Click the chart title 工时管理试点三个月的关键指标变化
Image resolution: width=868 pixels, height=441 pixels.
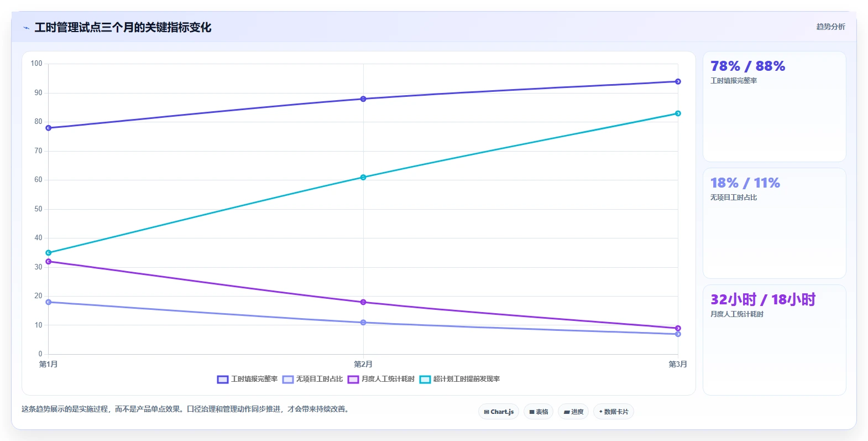coord(123,28)
